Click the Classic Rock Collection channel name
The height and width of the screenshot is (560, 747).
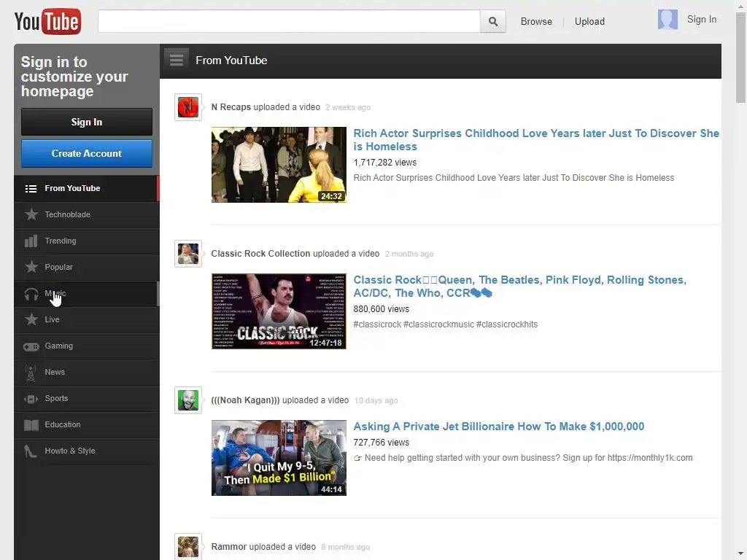260,254
